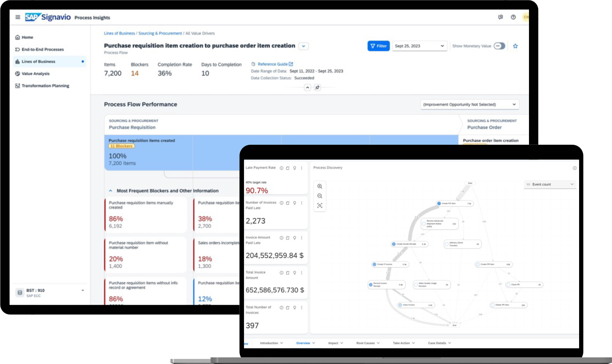Star the Purchase requisition process view
This screenshot has height=364, width=612.
point(516,46)
